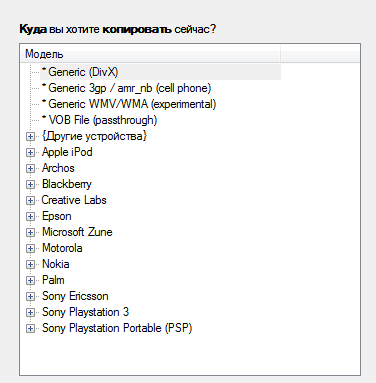Click the Модель column header
376x383 pixels.
point(150,54)
